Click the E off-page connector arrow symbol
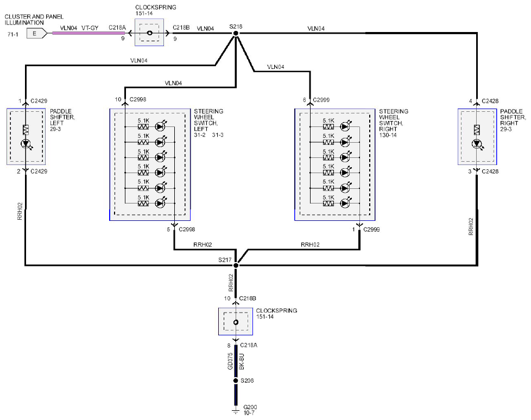This screenshot has height=420, width=531. pos(36,34)
